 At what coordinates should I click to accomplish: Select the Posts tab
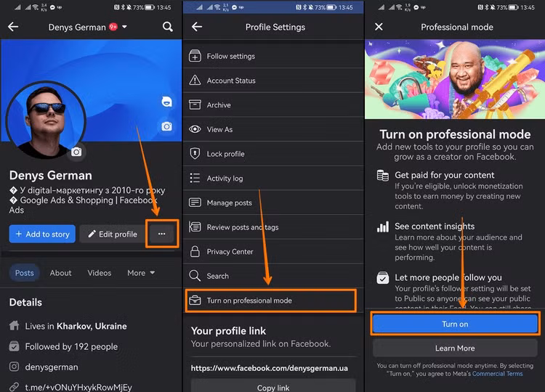(x=25, y=273)
